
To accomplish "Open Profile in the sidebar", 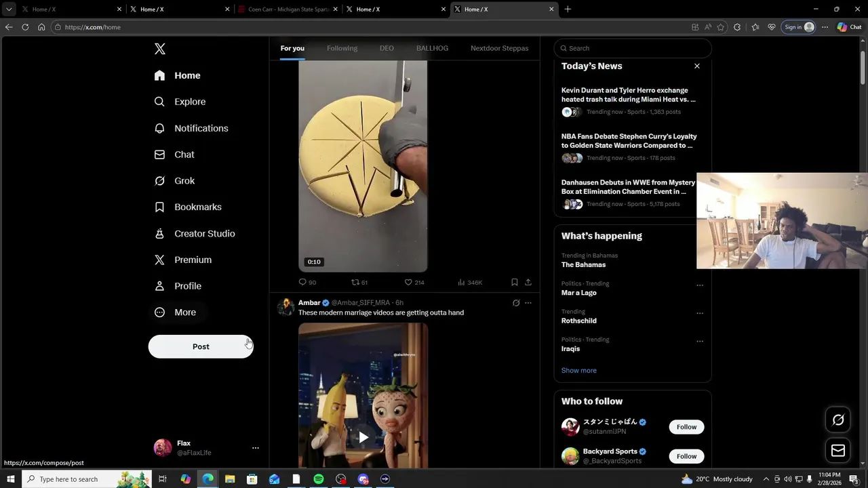I will [x=178, y=286].
